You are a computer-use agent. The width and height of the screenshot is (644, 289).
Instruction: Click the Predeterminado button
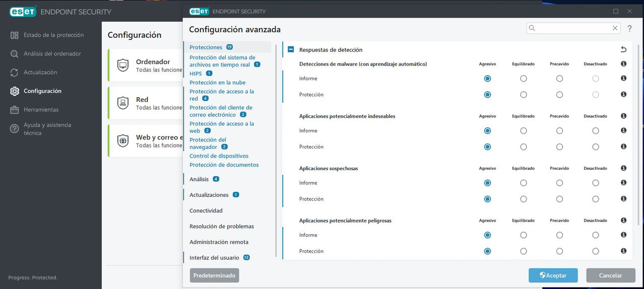[x=214, y=275]
